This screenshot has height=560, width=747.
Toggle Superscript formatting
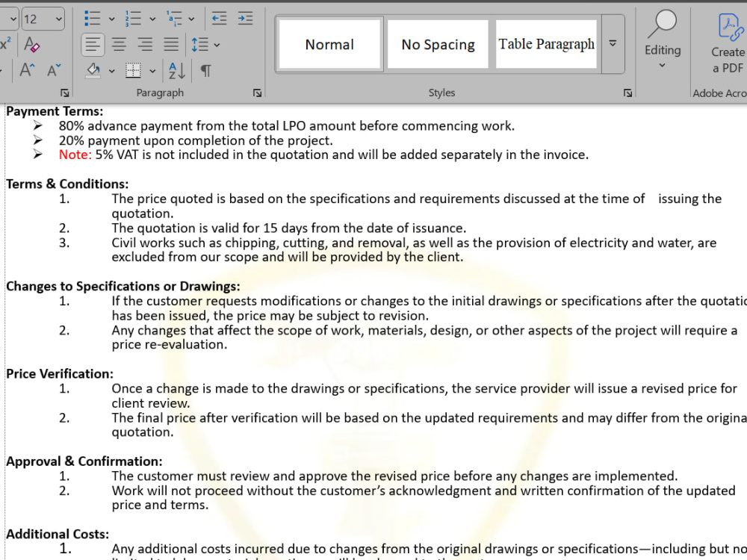pos(5,44)
